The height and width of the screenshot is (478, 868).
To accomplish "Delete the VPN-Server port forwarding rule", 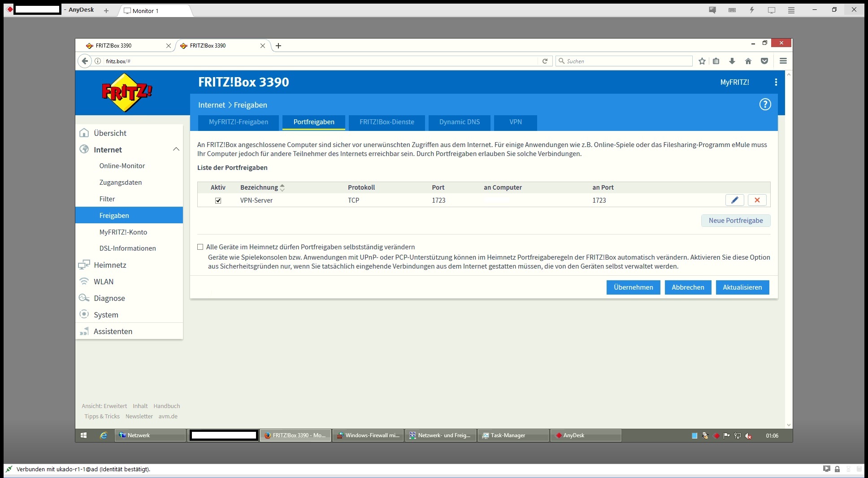I will 757,200.
